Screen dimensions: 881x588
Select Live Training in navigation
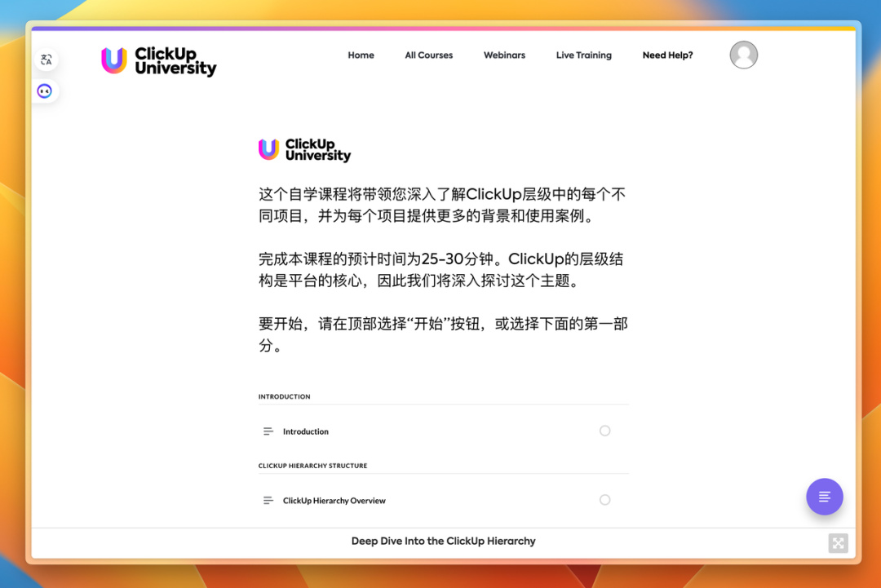(584, 55)
